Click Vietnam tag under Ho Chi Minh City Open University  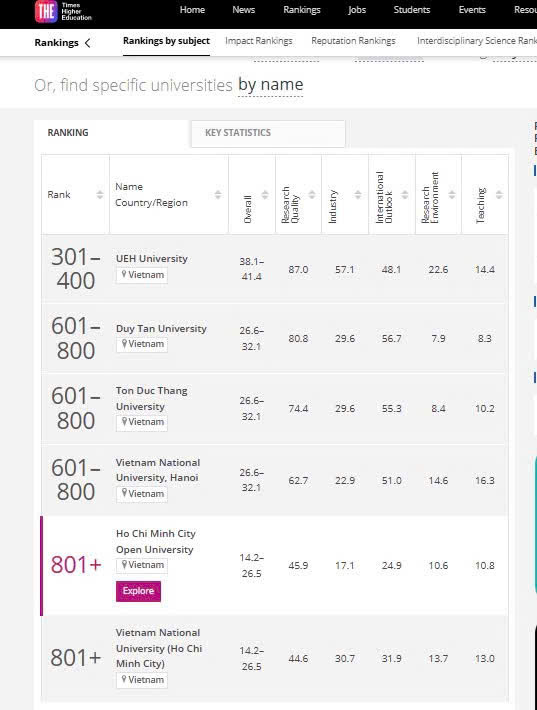[142, 565]
